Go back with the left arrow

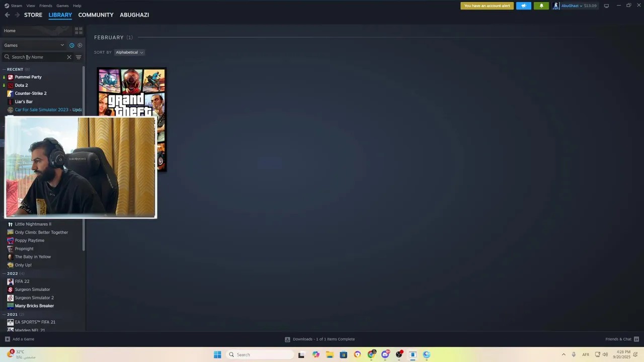click(x=7, y=15)
